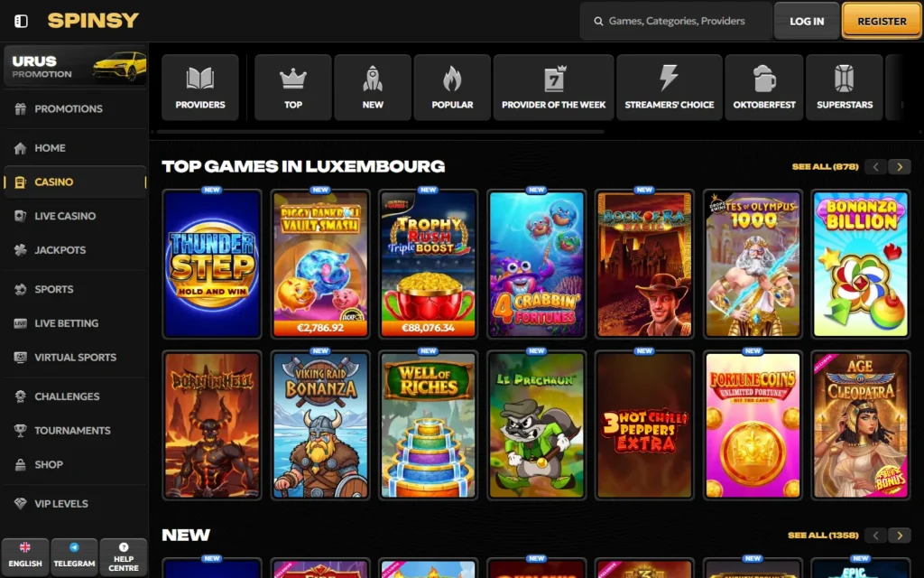Select Casino in the sidebar
Viewport: 924px width, 578px height.
tap(75, 182)
